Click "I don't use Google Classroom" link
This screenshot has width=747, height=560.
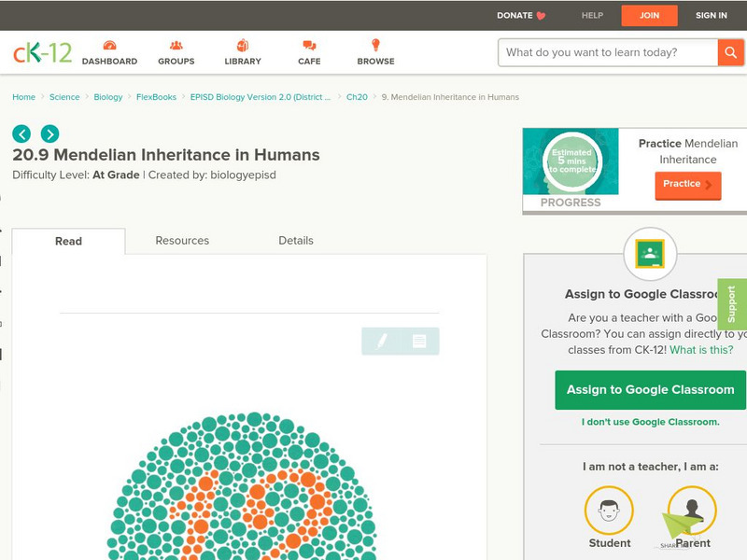tap(650, 422)
